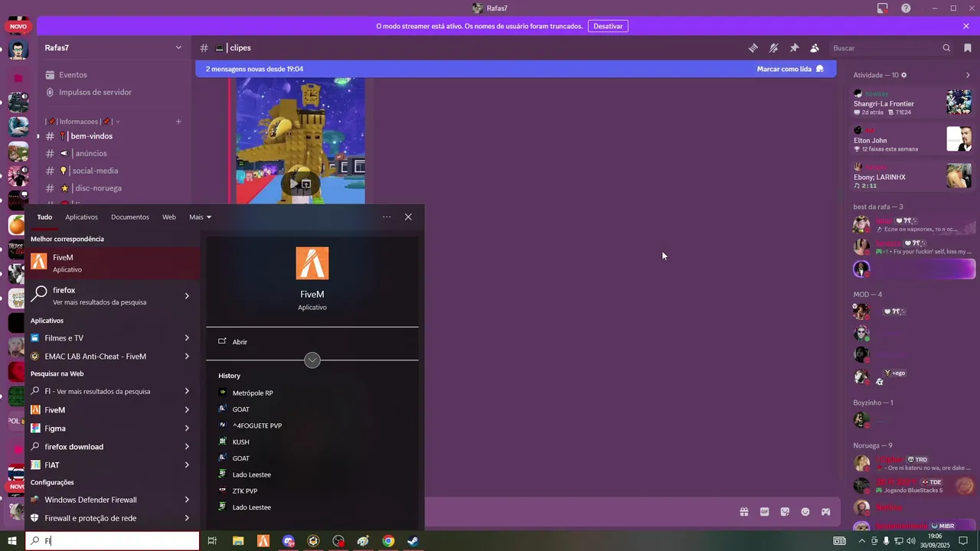Select FiveM best match result
Screen dimensions: 980x551
113,263
